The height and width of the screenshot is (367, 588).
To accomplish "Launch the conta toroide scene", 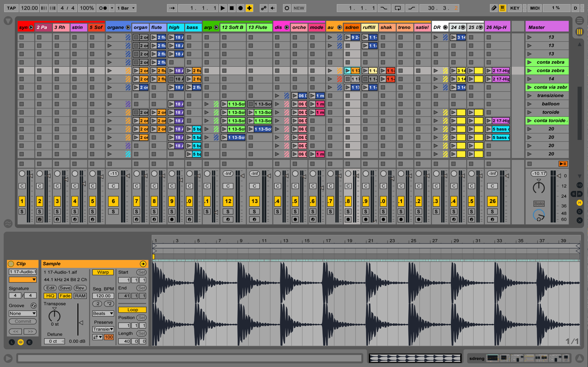I will tap(529, 121).
